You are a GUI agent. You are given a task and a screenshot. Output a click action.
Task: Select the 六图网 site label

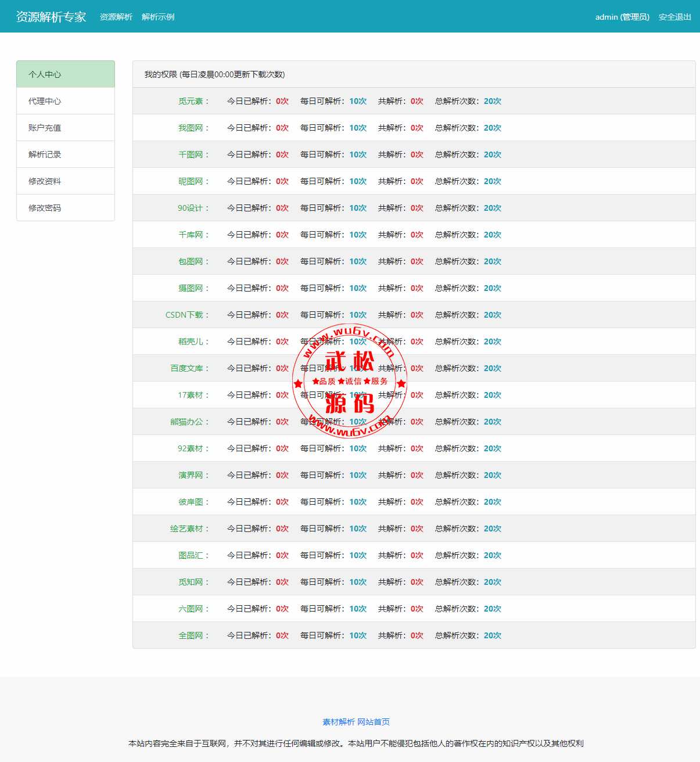coord(193,609)
